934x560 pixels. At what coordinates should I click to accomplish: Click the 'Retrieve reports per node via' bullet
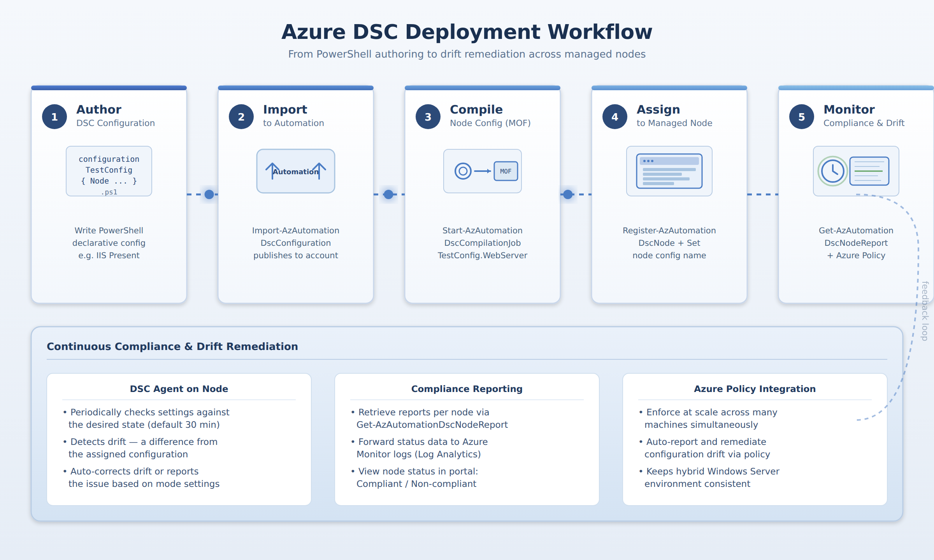(420, 412)
